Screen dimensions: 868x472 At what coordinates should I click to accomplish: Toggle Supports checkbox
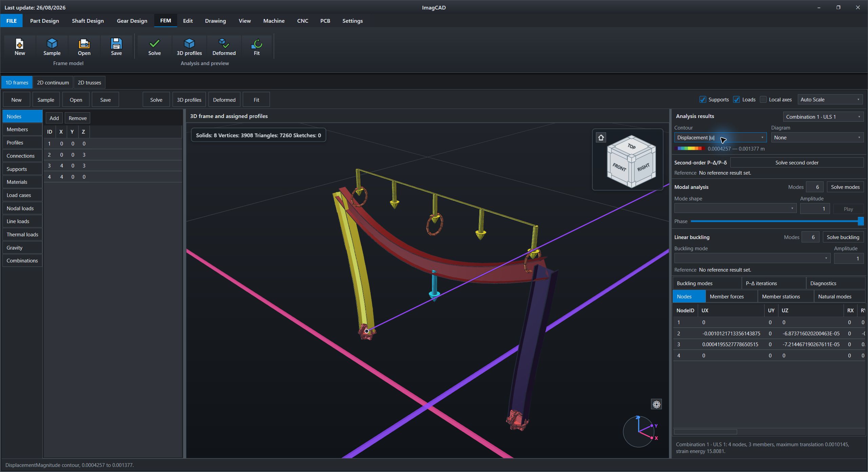pos(703,100)
